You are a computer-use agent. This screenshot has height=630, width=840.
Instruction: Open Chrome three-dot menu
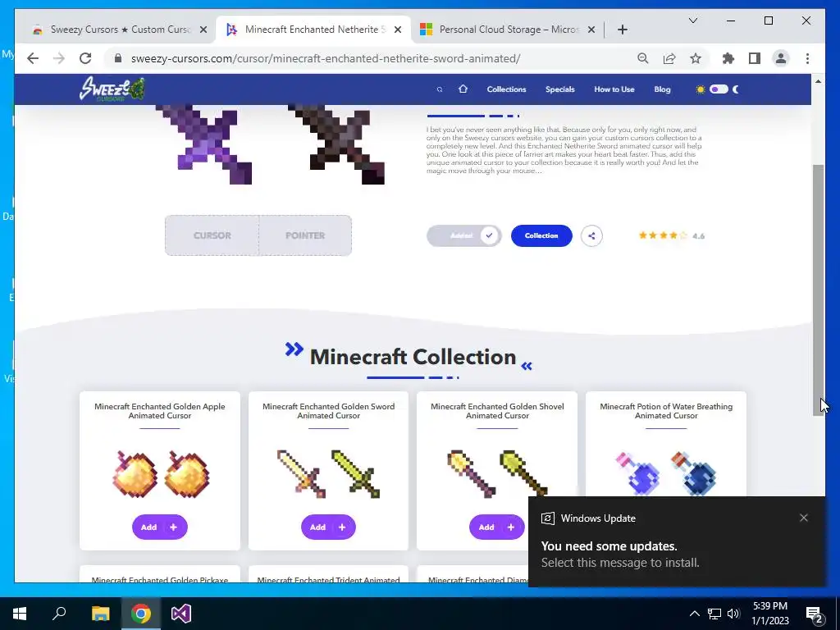pos(807,58)
